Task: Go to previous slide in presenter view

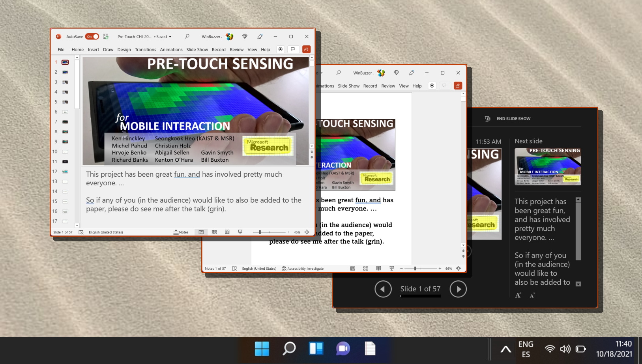Action: (383, 289)
